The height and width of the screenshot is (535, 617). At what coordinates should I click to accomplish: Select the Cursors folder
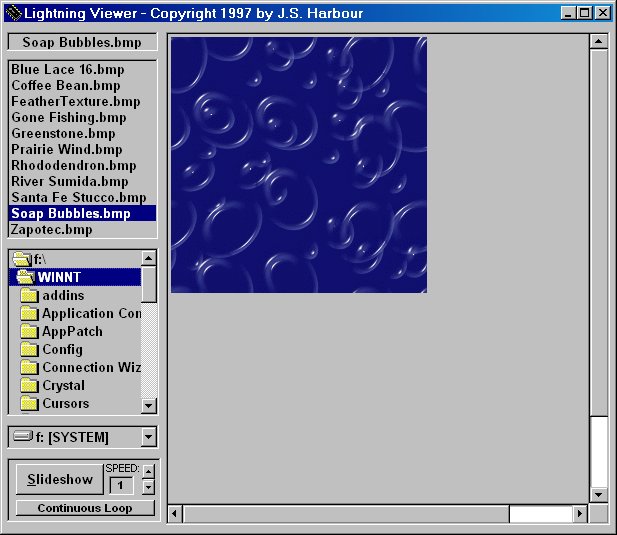[x=65, y=404]
